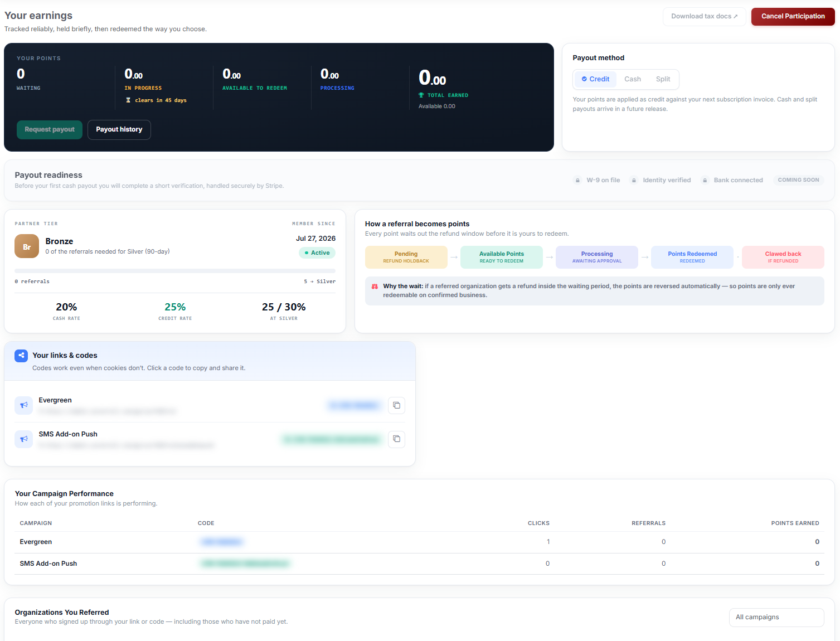
Task: Click the red icon beside 'Why the wait'
Action: coord(375,286)
